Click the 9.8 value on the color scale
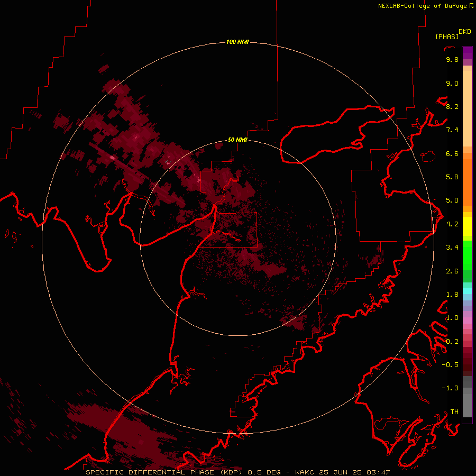 point(452,59)
